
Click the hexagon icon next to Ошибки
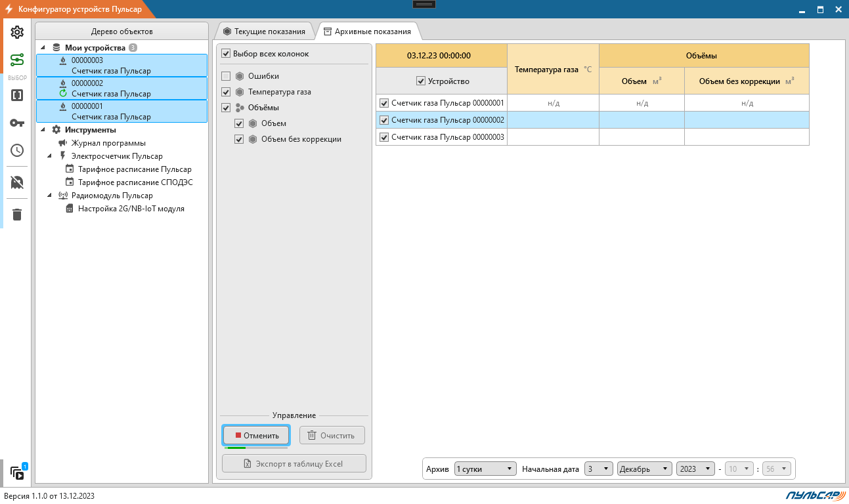tap(240, 76)
